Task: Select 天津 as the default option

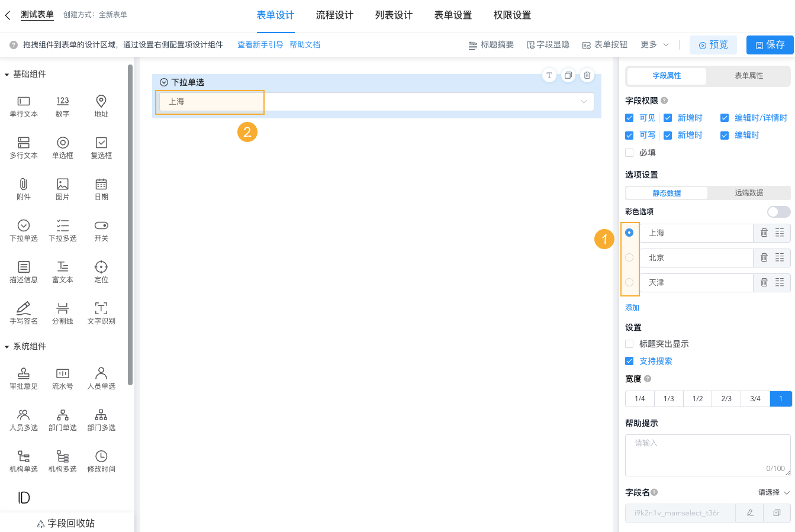Action: (x=629, y=282)
